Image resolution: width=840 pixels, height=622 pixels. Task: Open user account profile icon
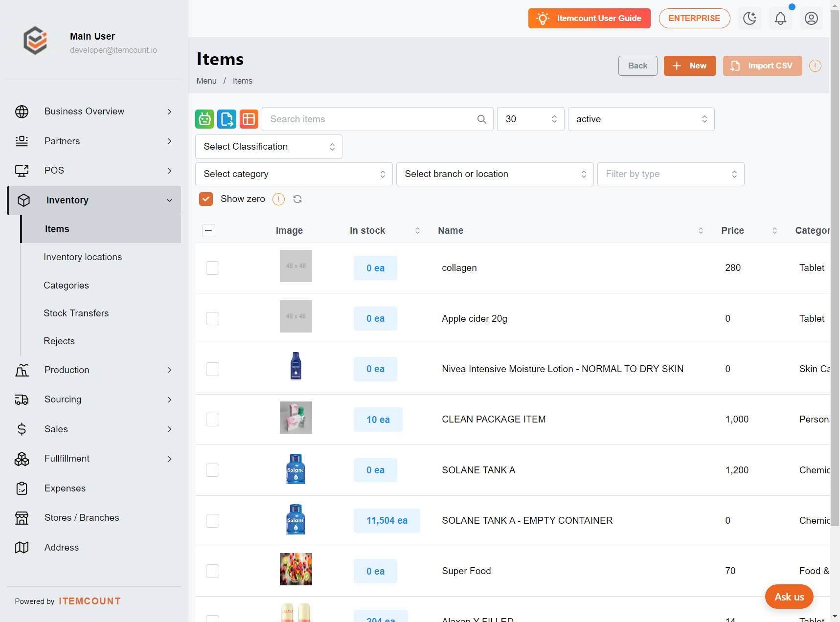click(x=811, y=19)
